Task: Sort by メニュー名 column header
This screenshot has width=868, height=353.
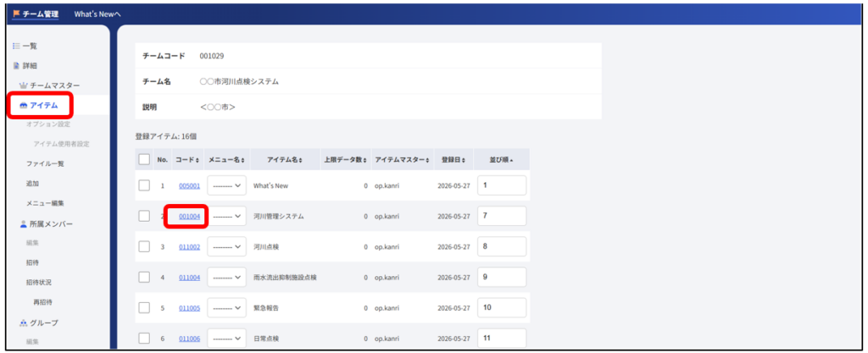Action: pos(227,160)
